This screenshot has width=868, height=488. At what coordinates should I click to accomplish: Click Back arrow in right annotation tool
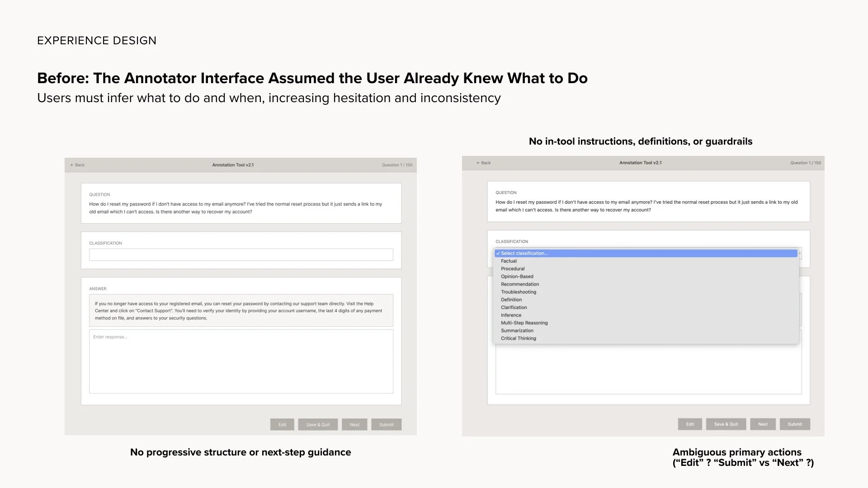[x=483, y=163]
